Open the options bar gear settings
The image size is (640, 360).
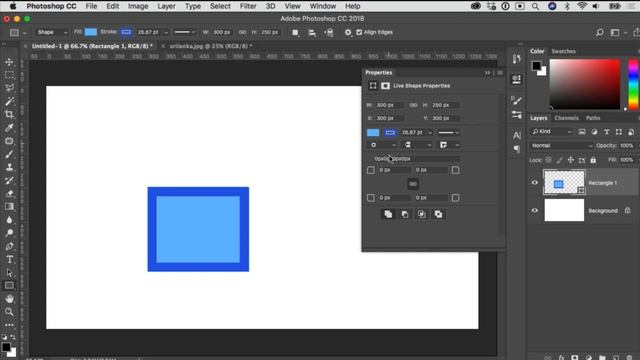348,32
